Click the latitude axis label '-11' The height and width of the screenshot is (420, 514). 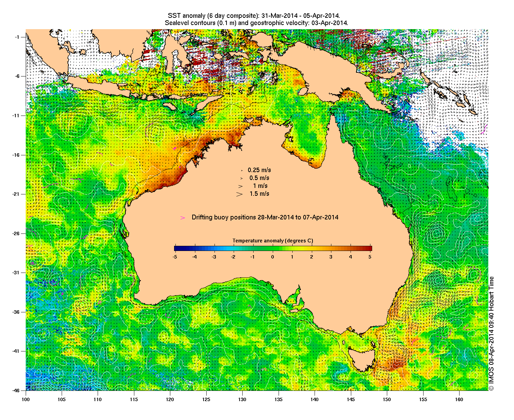point(16,116)
